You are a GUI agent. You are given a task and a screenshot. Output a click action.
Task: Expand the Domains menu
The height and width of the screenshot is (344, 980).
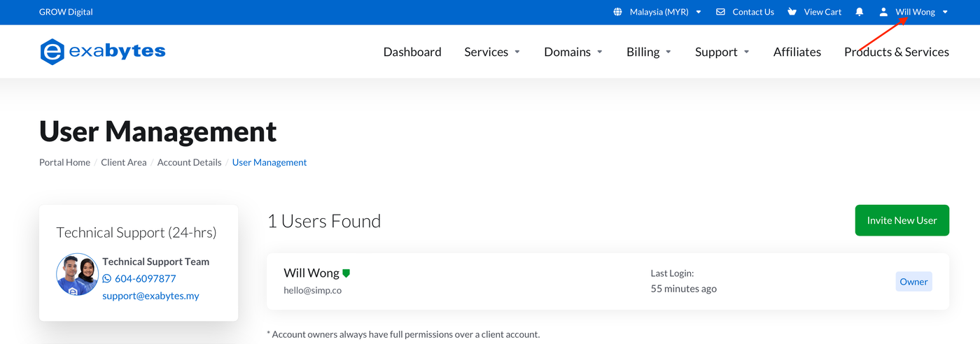tap(573, 52)
